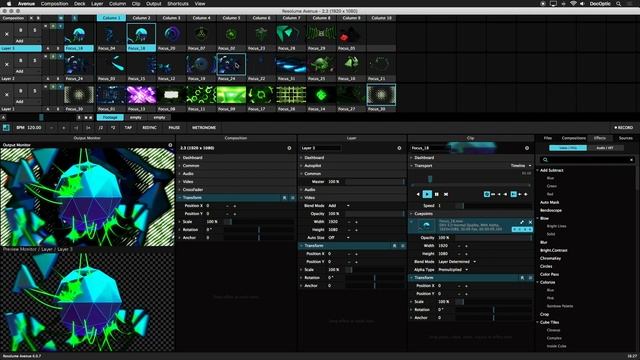Play the clip backwards in Transport
Screen dimensions: 640x360
(x=418, y=194)
